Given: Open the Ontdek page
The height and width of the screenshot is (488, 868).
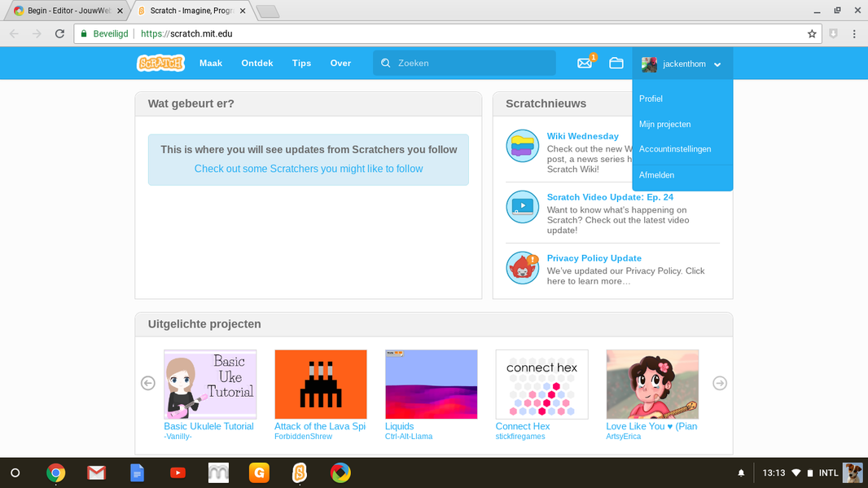Looking at the screenshot, I should tap(256, 64).
